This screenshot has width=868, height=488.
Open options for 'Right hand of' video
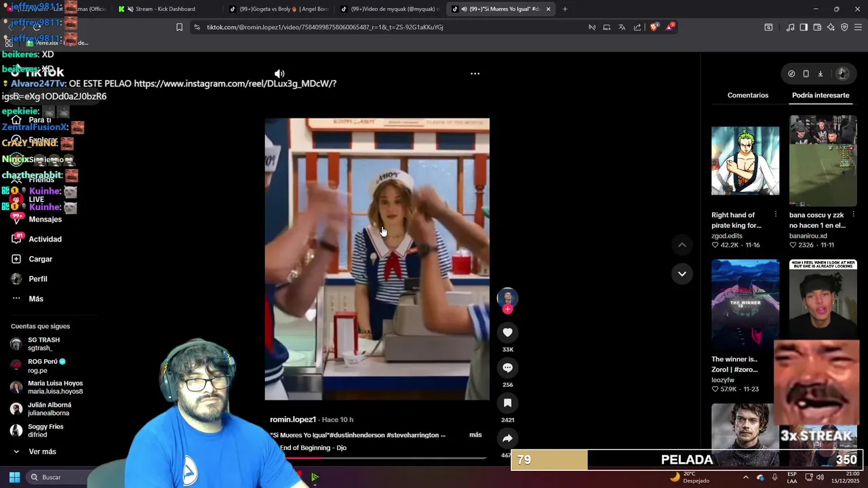click(x=775, y=215)
